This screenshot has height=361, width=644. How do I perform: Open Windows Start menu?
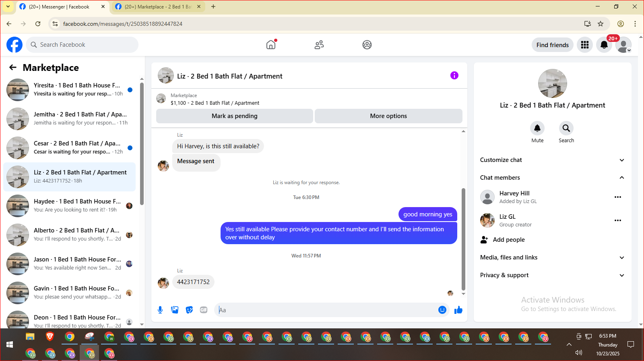10,344
